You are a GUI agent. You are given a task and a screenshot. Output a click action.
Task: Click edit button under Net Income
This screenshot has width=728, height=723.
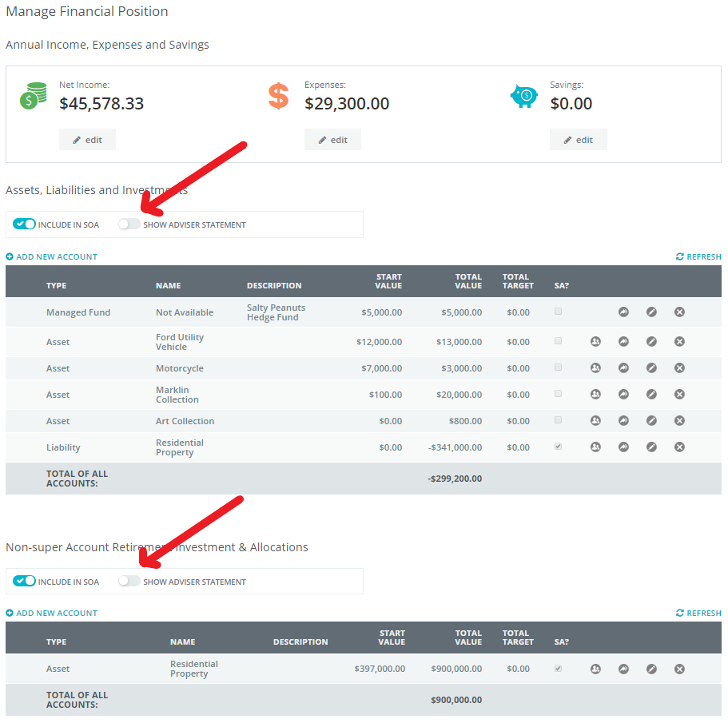tap(87, 139)
